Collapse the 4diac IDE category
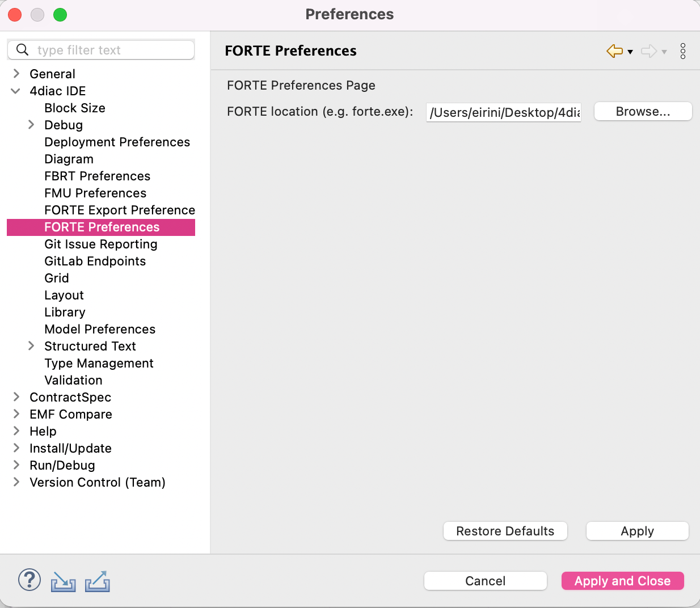 pyautogui.click(x=16, y=91)
